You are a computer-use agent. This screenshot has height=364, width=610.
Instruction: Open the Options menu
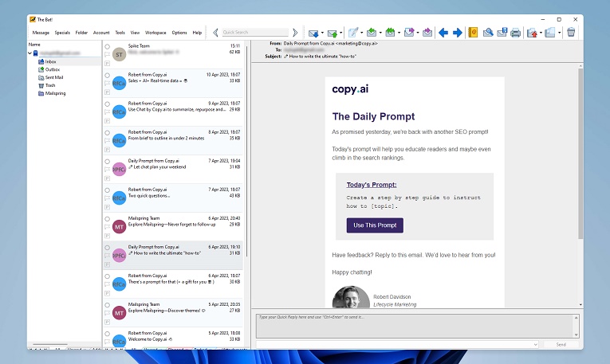179,33
